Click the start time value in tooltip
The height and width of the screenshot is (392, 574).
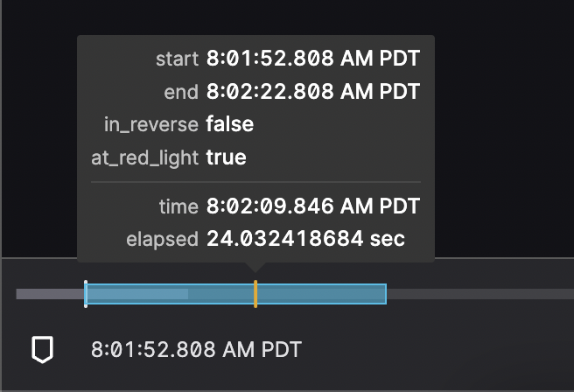[313, 59]
